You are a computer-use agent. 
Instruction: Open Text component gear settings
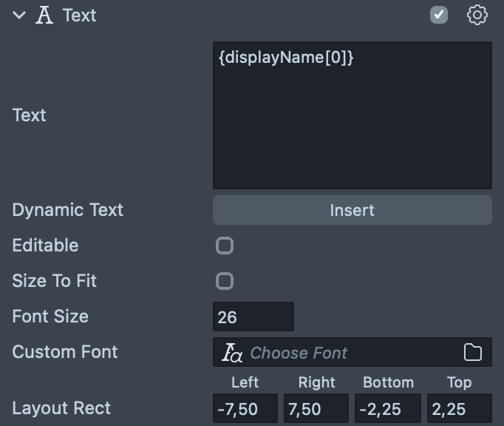click(477, 15)
